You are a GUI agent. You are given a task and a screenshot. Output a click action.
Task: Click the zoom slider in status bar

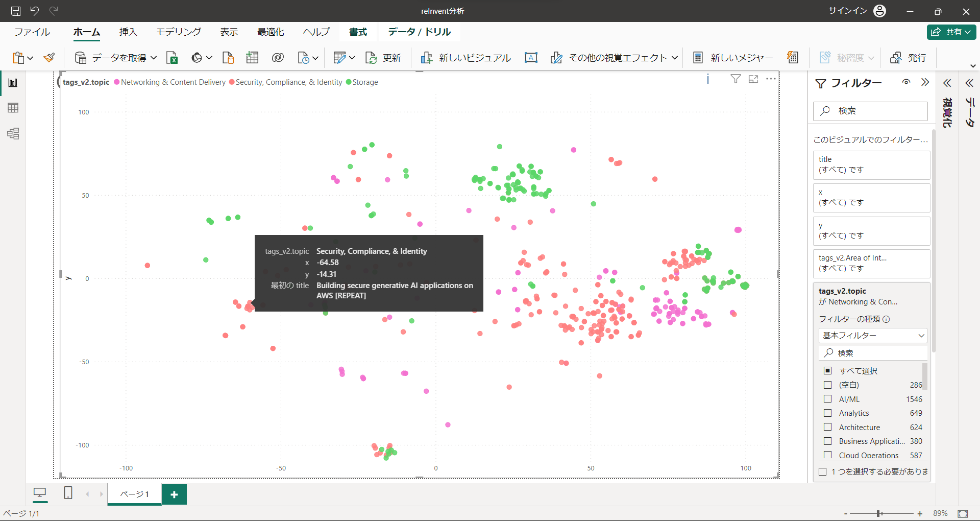[879, 513]
